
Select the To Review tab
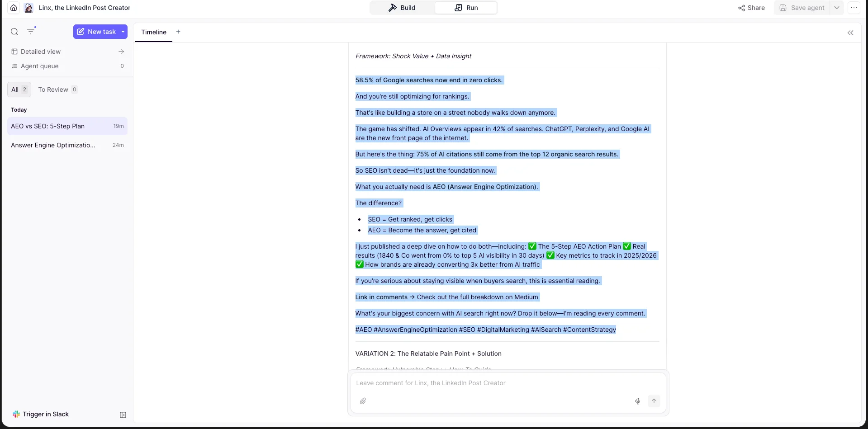point(57,90)
